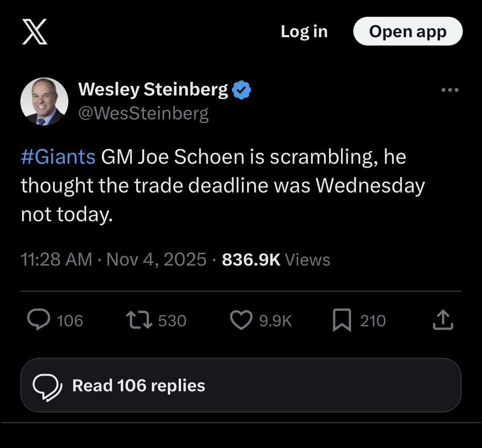The height and width of the screenshot is (448, 482).
Task: Click the Log in link
Action: [x=304, y=32]
